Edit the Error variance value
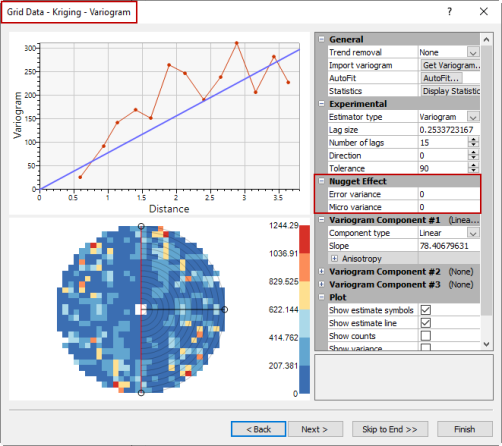Image resolution: width=502 pixels, height=446 pixels. 449,194
